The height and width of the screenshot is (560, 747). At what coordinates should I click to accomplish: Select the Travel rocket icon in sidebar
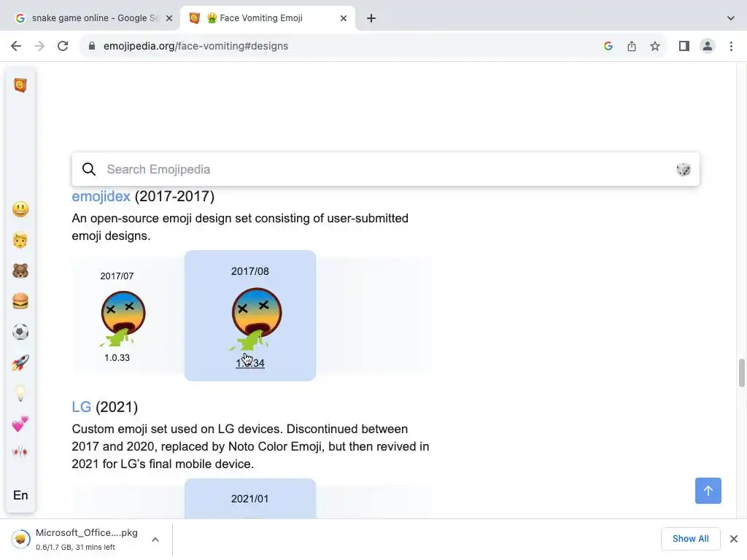[x=20, y=363]
